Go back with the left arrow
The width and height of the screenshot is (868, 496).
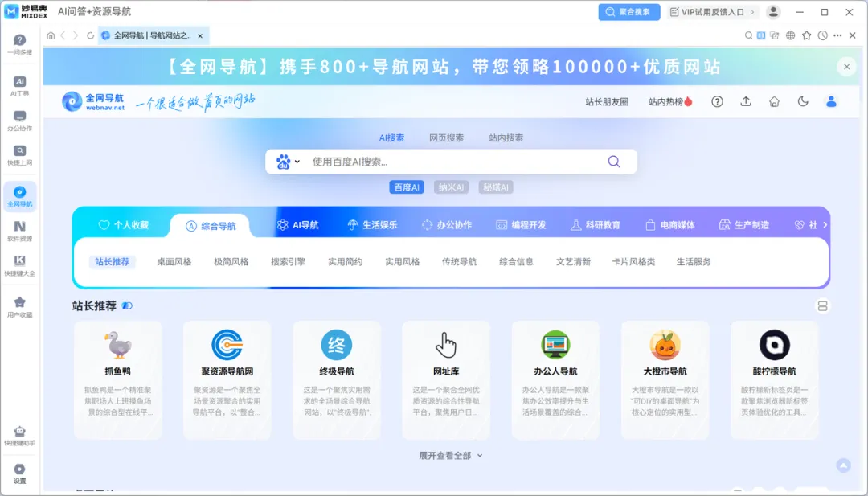click(x=63, y=35)
